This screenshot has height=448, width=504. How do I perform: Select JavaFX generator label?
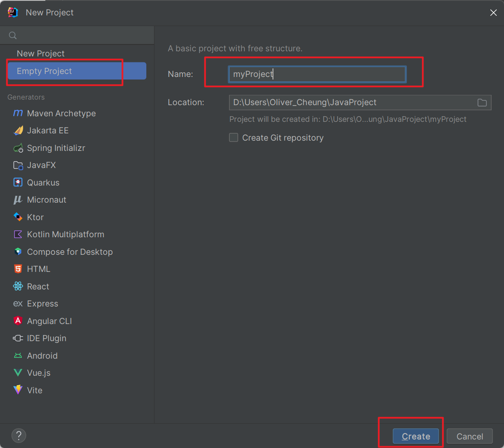click(41, 165)
